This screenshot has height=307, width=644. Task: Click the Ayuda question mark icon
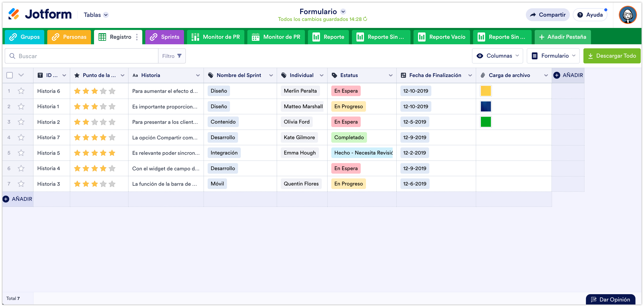[x=580, y=15]
